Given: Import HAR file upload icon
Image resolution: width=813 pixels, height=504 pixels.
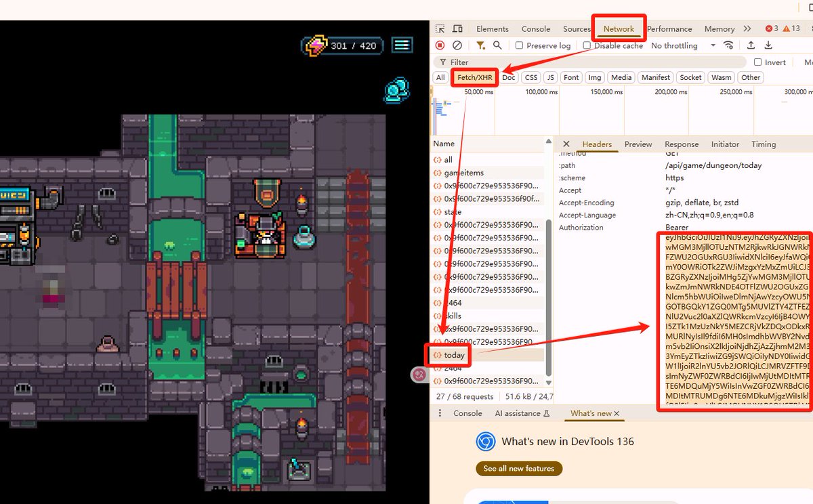Looking at the screenshot, I should pos(751,45).
